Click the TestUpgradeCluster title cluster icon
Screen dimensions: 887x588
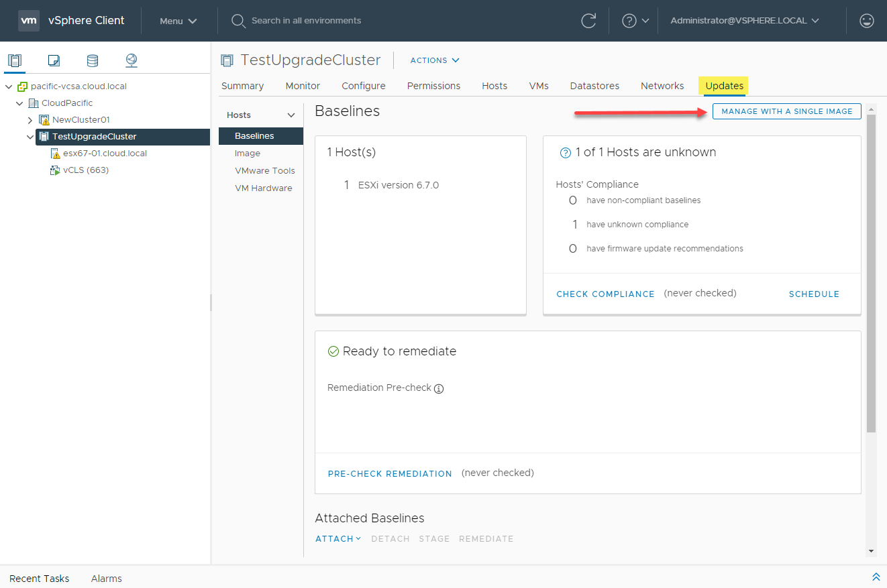tap(227, 60)
